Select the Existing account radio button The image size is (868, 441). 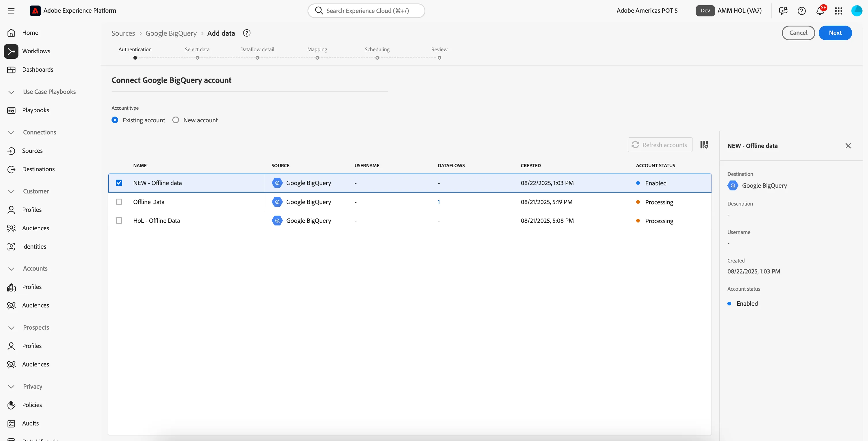coord(115,120)
